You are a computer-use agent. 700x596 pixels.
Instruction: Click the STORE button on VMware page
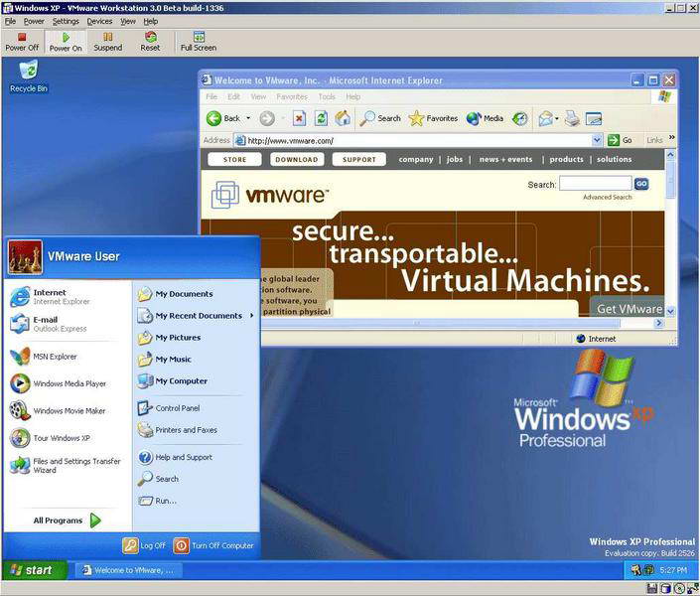point(234,160)
